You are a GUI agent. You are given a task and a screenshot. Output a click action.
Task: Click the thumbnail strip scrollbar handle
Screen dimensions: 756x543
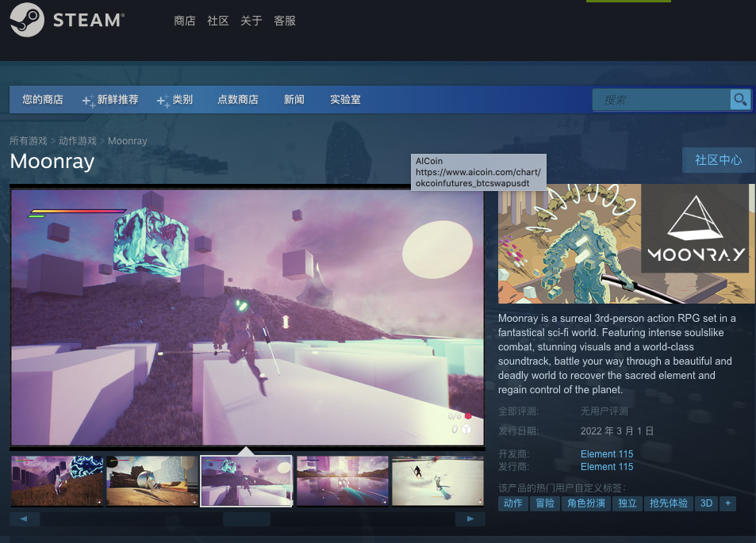tap(246, 519)
